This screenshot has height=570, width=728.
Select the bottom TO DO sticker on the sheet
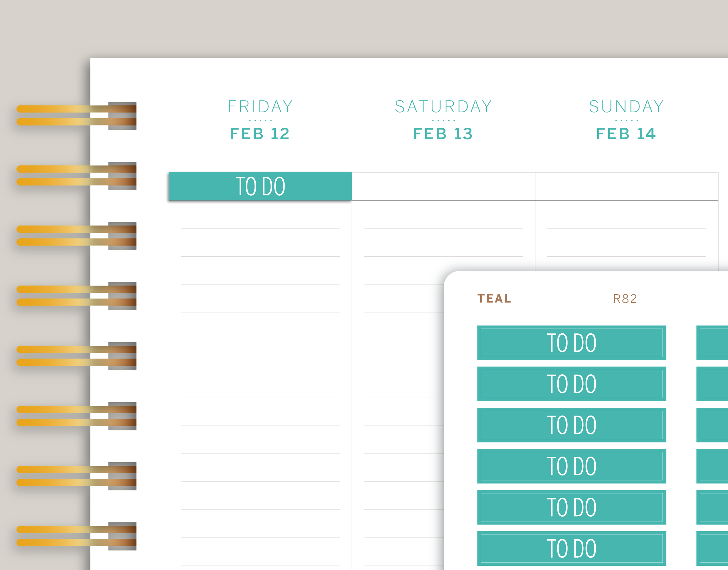click(x=571, y=548)
